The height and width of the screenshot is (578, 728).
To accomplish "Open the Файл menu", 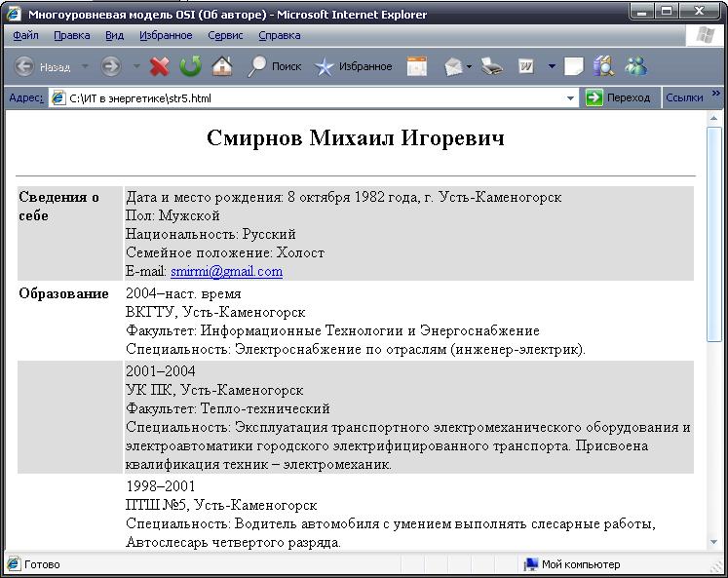I will coord(25,35).
